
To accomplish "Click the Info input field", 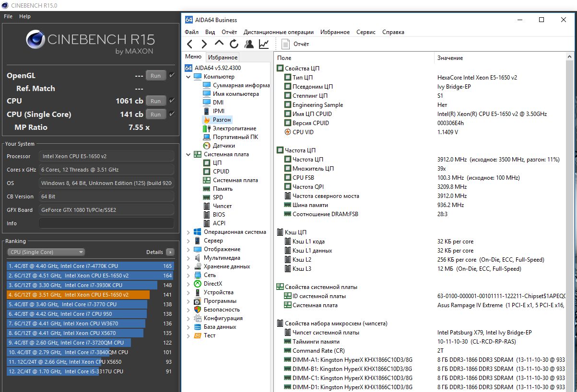I will (106, 223).
